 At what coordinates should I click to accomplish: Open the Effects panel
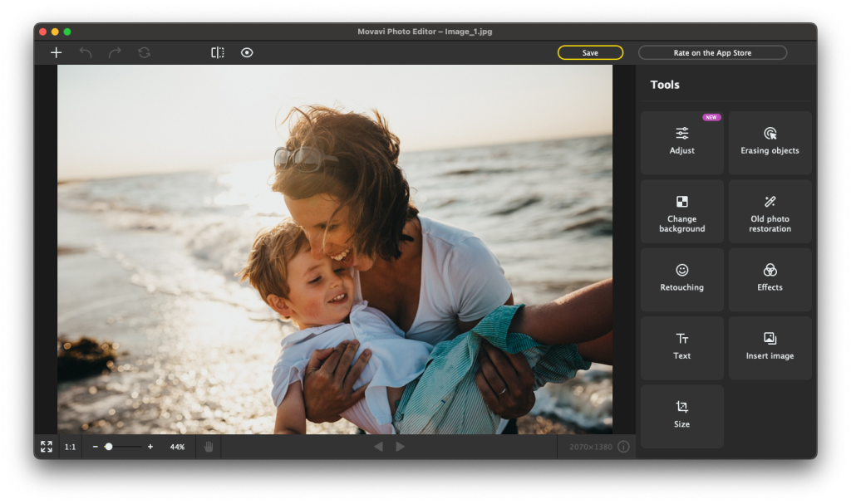point(770,279)
